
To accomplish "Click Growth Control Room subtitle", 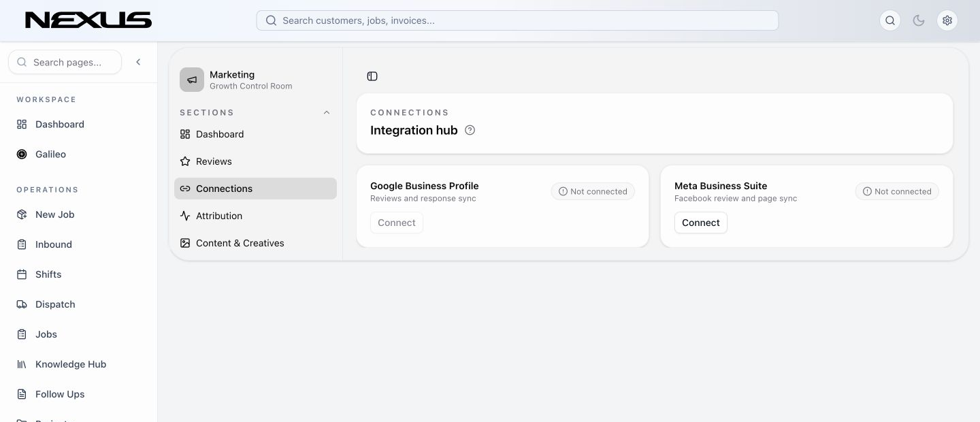I will pyautogui.click(x=251, y=86).
